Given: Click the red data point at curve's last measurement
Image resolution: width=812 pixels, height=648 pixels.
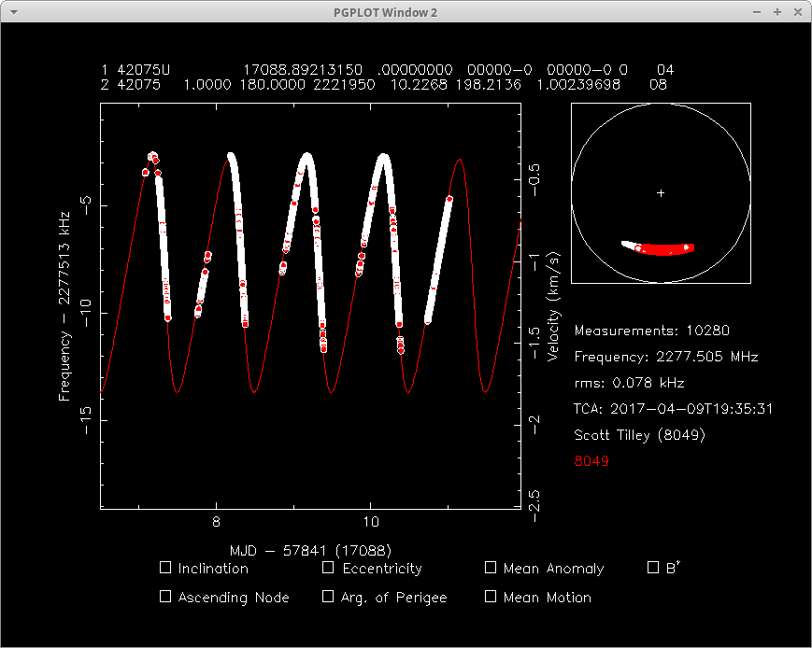Looking at the screenshot, I should (449, 199).
